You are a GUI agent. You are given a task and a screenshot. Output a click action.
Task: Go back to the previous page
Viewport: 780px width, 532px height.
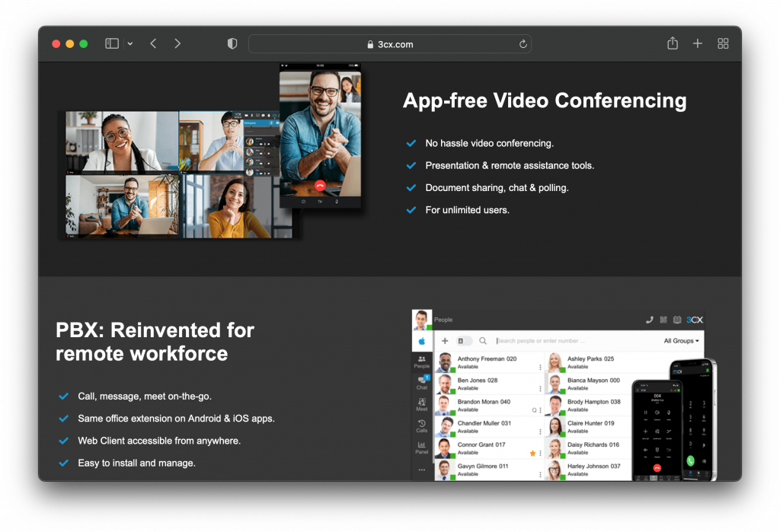(153, 43)
